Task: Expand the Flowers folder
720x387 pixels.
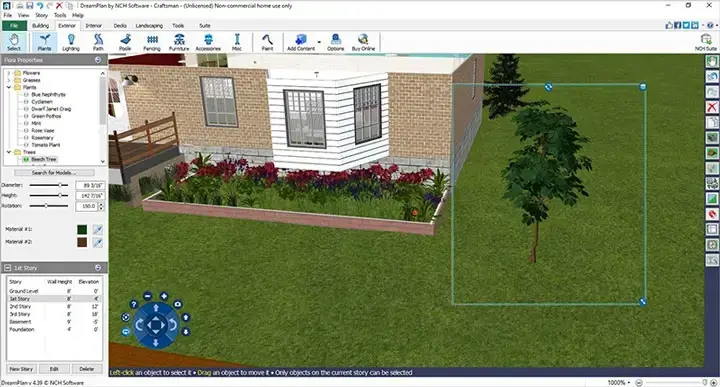Action: [x=9, y=73]
